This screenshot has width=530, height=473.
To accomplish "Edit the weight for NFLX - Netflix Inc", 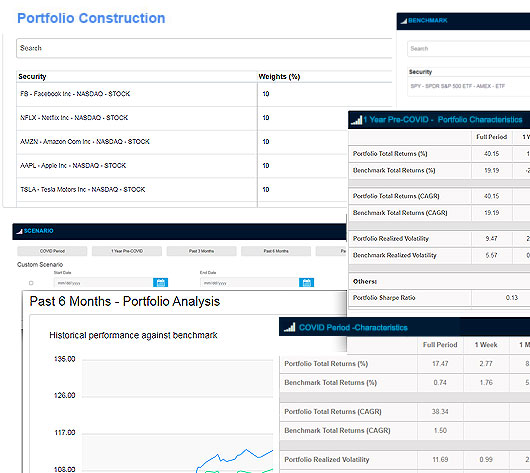I will point(266,118).
